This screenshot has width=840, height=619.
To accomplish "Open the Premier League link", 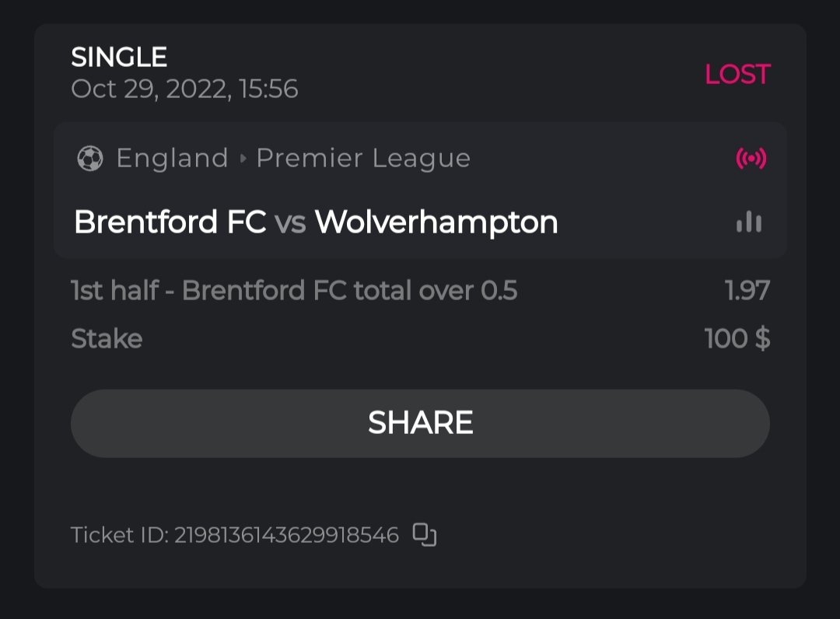I will coord(363,159).
